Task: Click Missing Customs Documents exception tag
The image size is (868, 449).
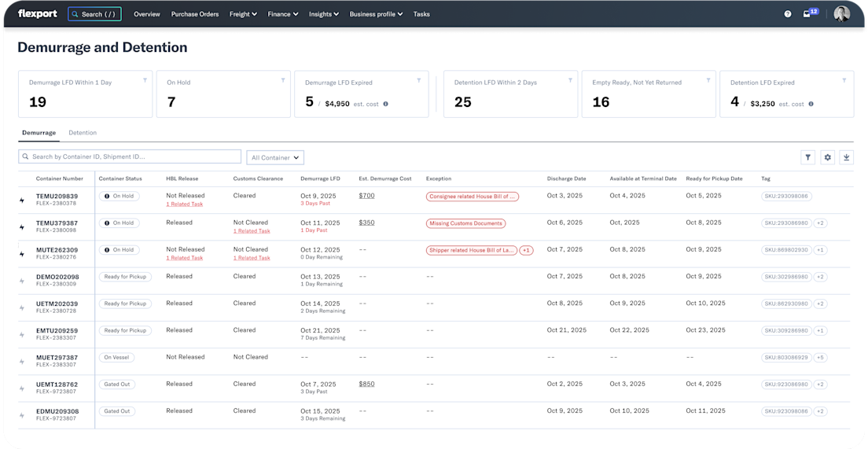Action: click(x=465, y=223)
